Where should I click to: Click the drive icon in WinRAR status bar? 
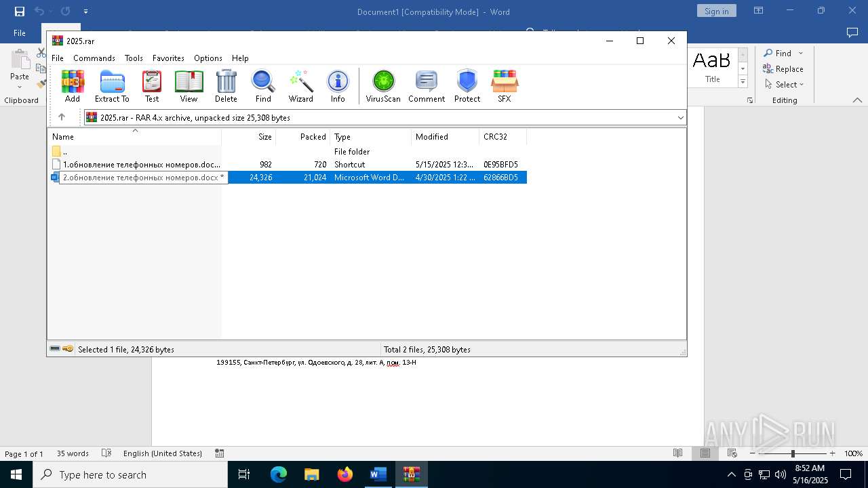[55, 349]
